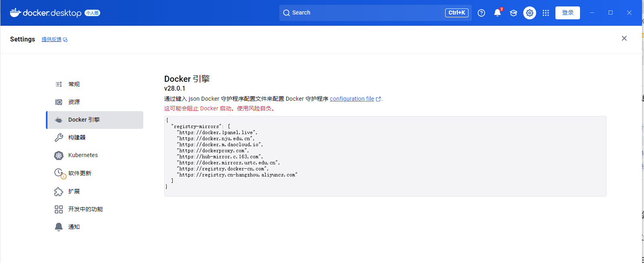The width and height of the screenshot is (644, 263).
Task: Click the search magnifier icon
Action: [287, 13]
